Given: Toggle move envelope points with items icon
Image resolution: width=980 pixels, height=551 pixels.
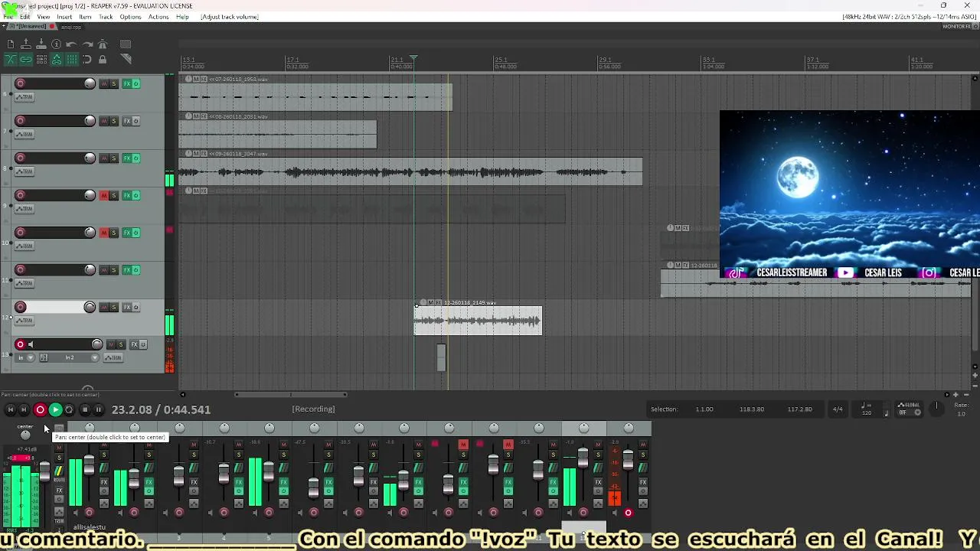Looking at the screenshot, I should click(57, 59).
